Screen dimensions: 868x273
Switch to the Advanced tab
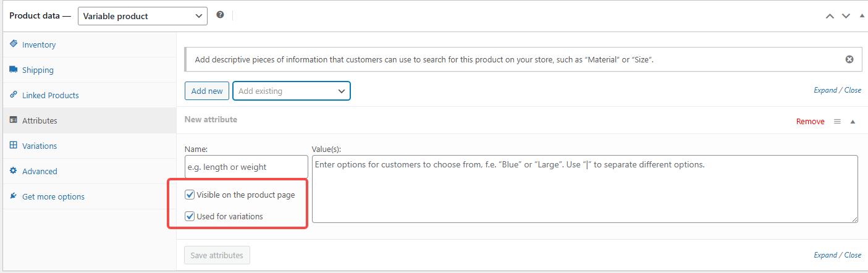(40, 171)
